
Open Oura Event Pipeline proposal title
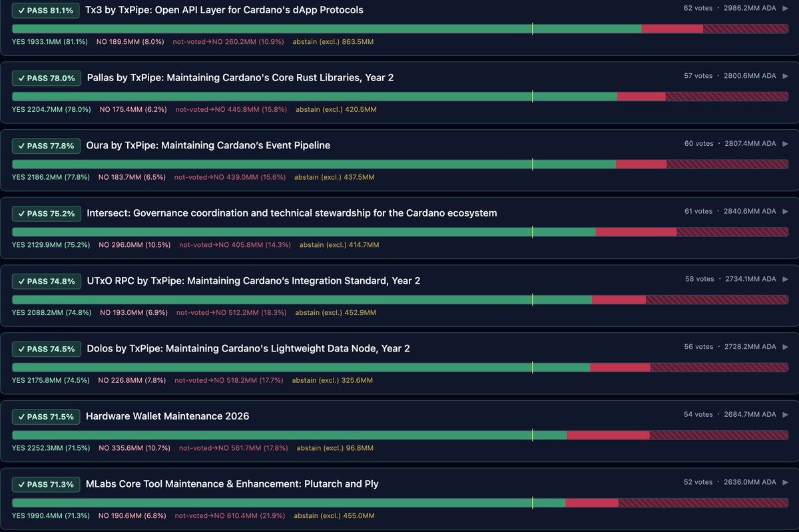(208, 145)
